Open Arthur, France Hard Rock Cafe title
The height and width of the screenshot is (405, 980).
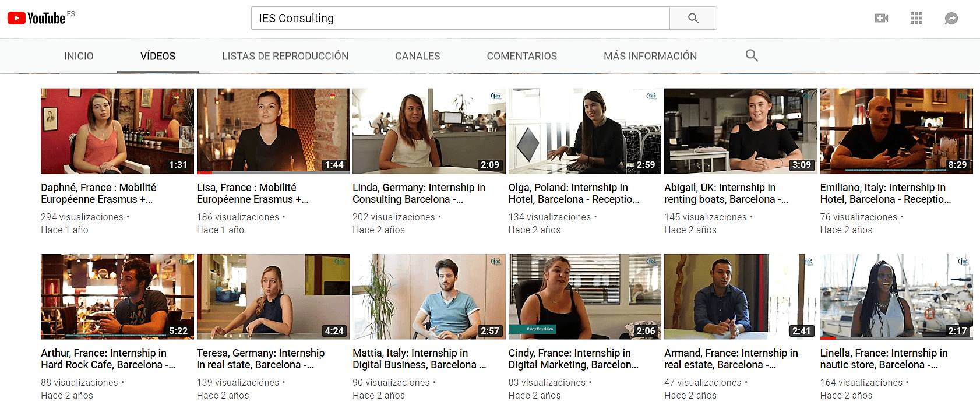108,359
